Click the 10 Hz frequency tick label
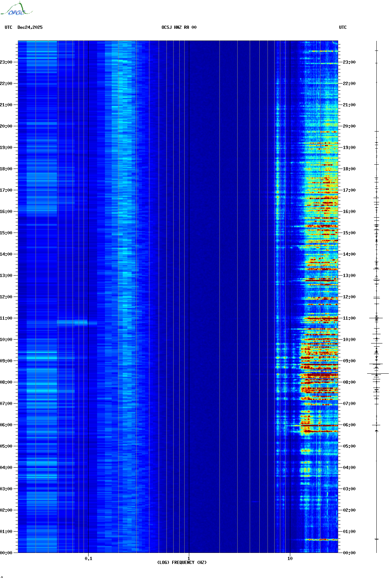 pyautogui.click(x=290, y=559)
